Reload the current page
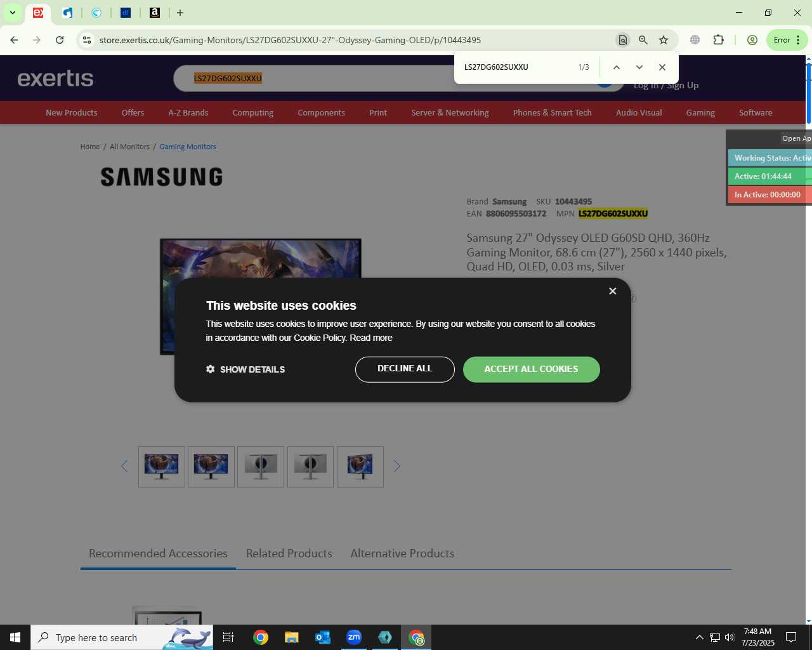The image size is (812, 650). coord(60,40)
